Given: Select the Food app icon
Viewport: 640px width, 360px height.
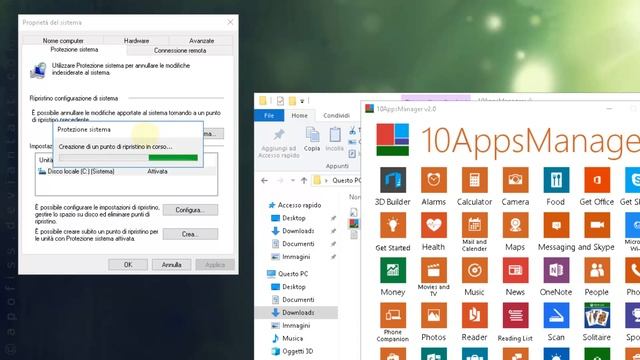Looking at the screenshot, I should pyautogui.click(x=556, y=180).
